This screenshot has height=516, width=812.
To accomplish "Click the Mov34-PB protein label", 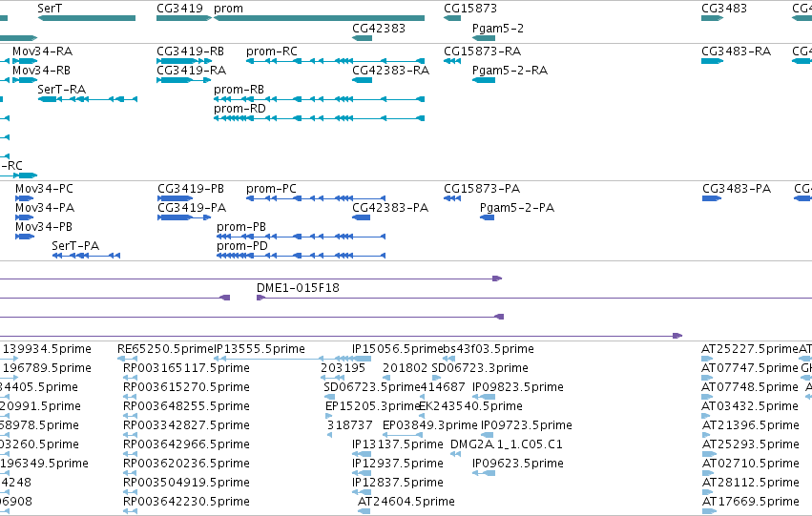I will pyautogui.click(x=44, y=227).
